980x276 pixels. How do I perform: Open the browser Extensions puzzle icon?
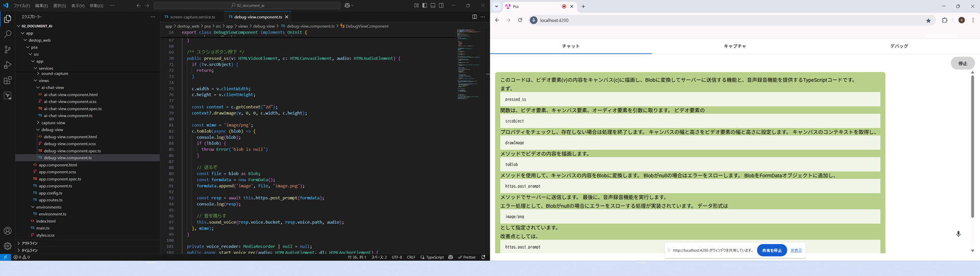click(945, 20)
